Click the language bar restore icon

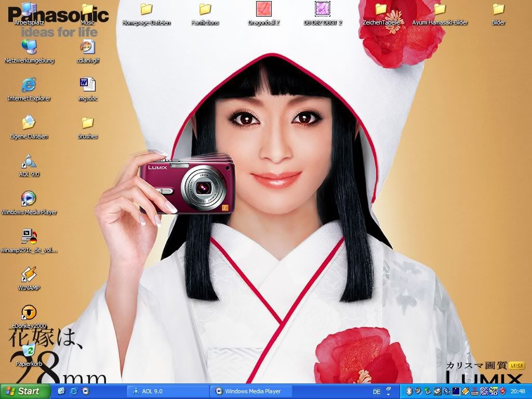[389, 389]
